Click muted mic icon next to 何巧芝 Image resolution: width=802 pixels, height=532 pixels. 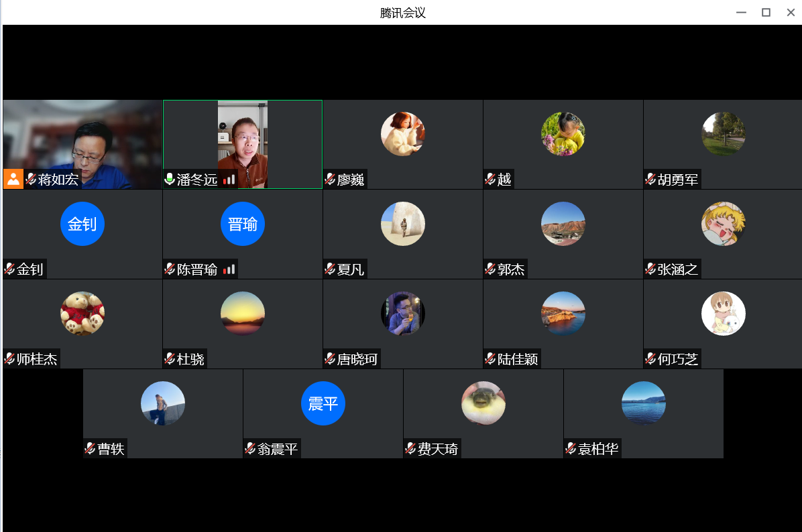pos(650,358)
